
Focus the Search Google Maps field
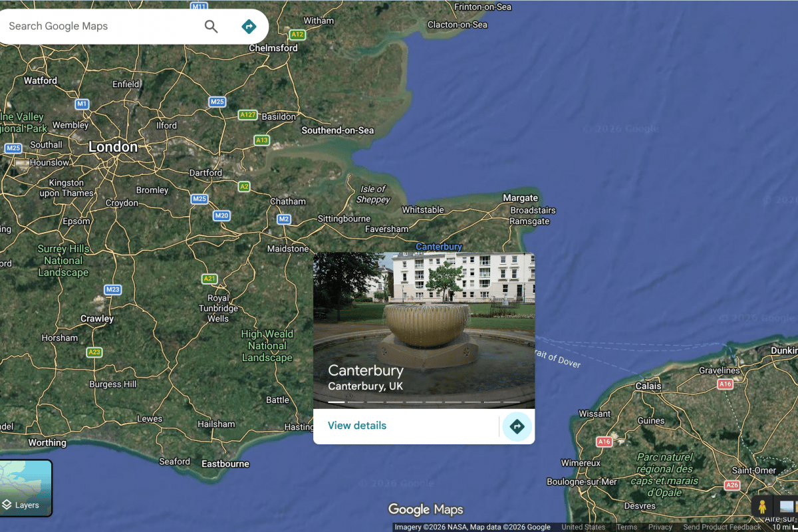[x=100, y=27]
